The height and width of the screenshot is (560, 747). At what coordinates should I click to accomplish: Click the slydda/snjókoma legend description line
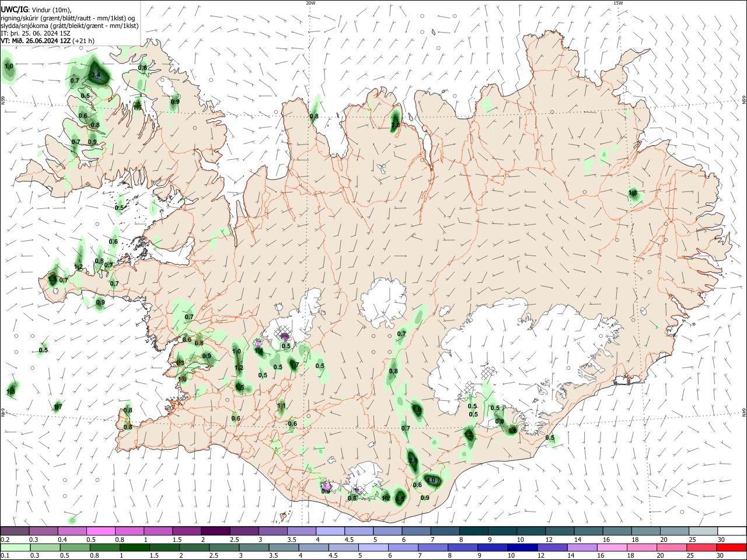tap(69, 26)
